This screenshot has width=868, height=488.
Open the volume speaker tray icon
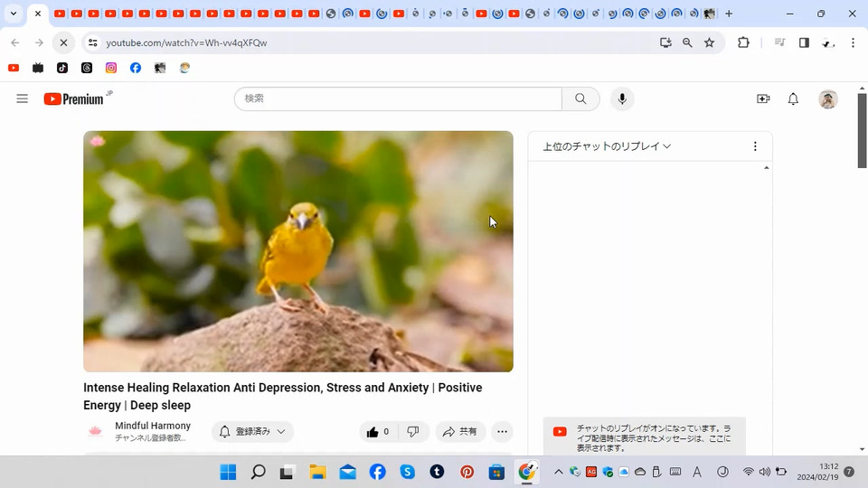coord(765,472)
